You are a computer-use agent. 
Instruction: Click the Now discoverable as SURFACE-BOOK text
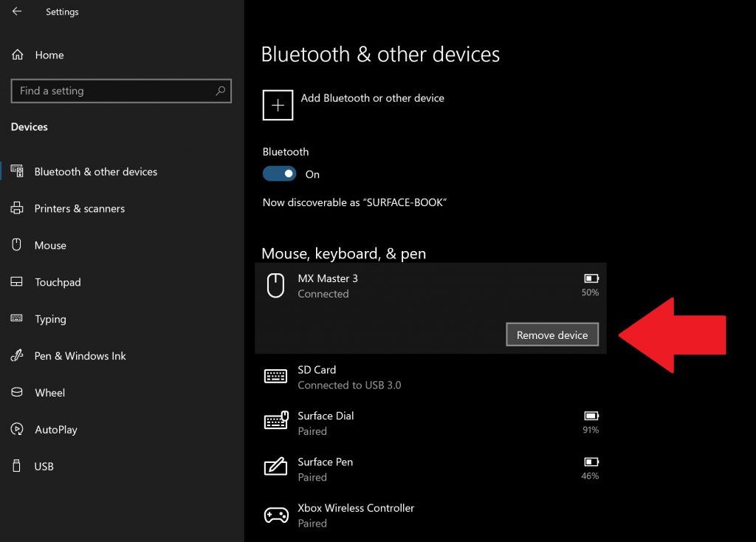[x=354, y=202]
